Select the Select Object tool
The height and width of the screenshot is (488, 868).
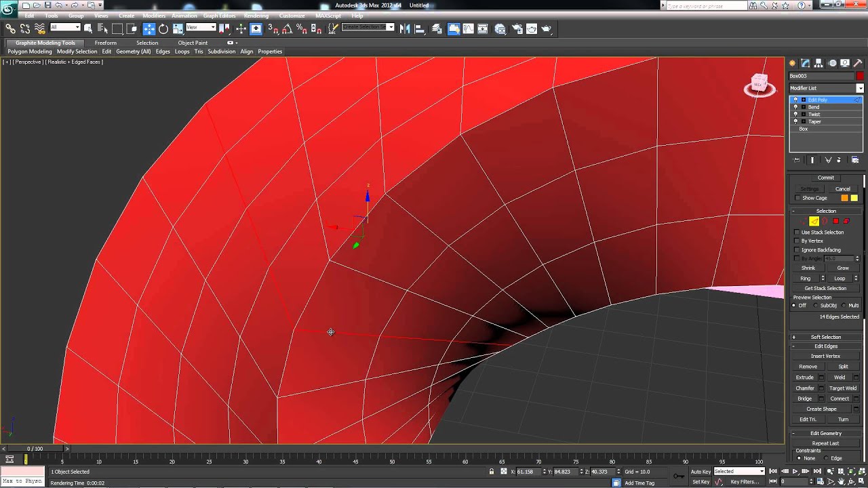tap(88, 28)
